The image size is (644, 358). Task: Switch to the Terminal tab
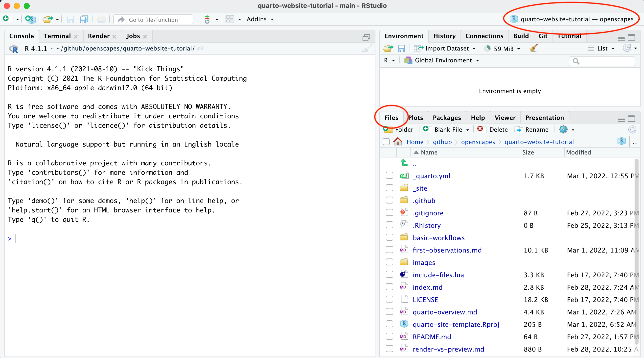(57, 36)
